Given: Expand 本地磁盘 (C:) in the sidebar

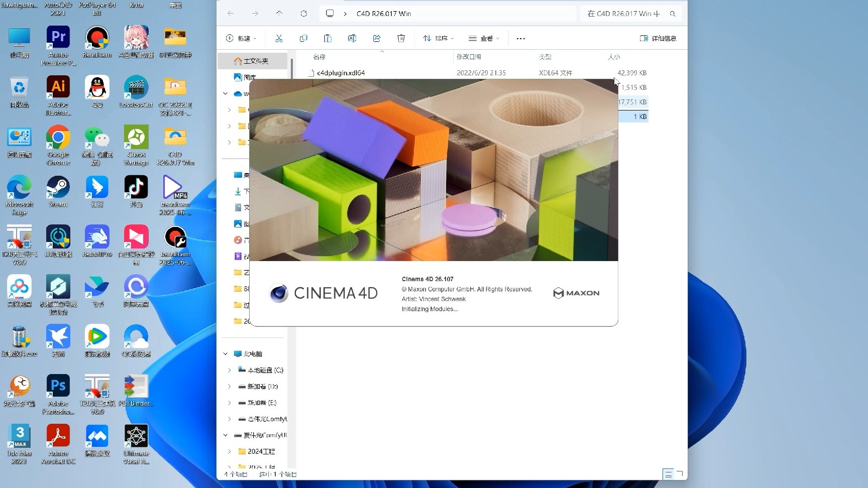Looking at the screenshot, I should (x=230, y=370).
